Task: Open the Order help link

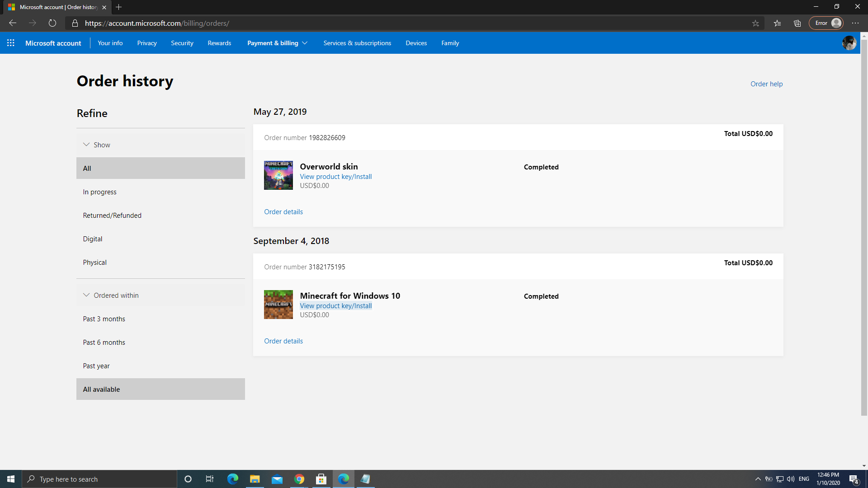Action: click(x=766, y=84)
